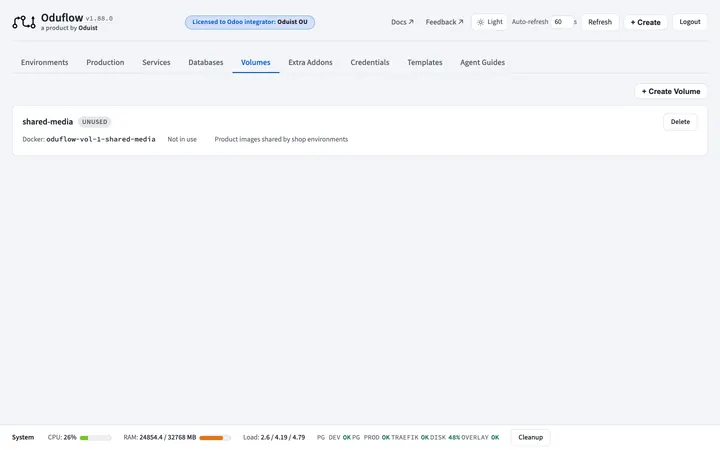Toggle the Light theme button
Screen dimensions: 720x450
click(489, 22)
